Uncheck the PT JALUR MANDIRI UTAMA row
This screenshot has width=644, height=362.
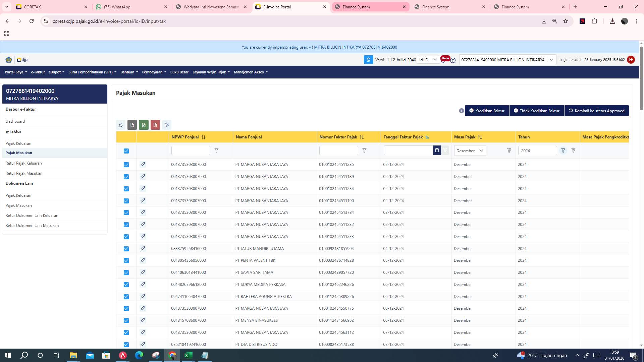[x=126, y=249]
